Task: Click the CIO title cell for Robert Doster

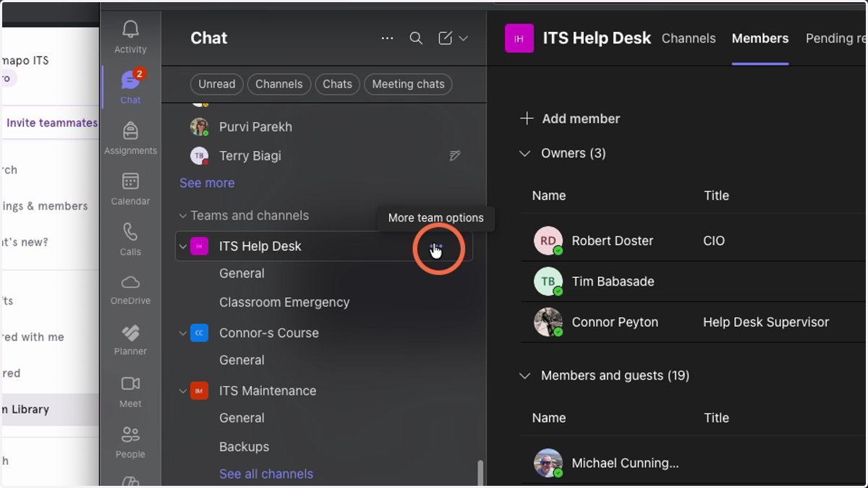Action: [x=714, y=241]
